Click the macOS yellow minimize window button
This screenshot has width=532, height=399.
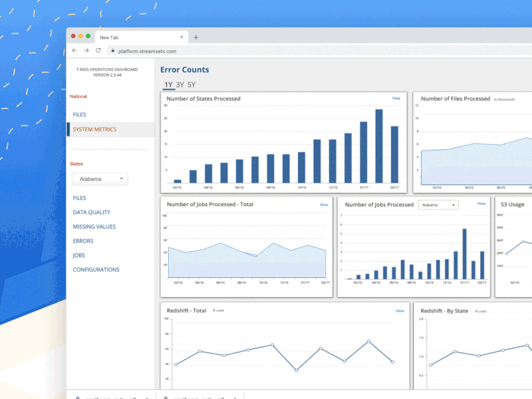[x=80, y=36]
